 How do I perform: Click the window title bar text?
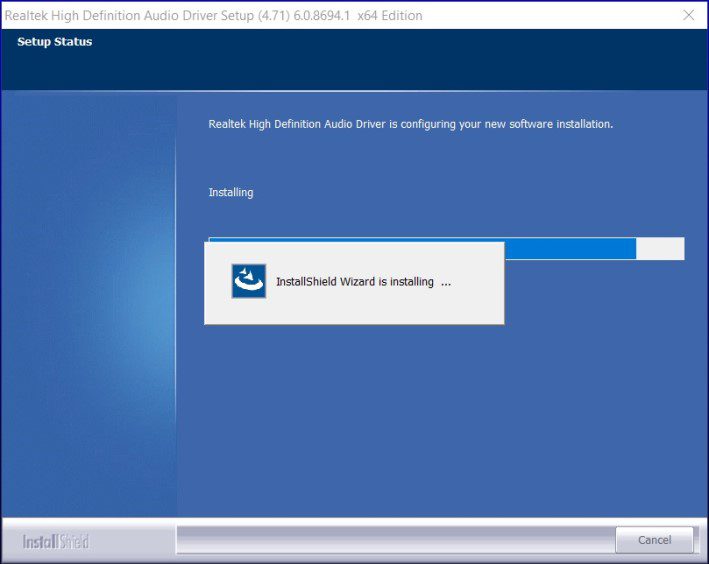[213, 15]
